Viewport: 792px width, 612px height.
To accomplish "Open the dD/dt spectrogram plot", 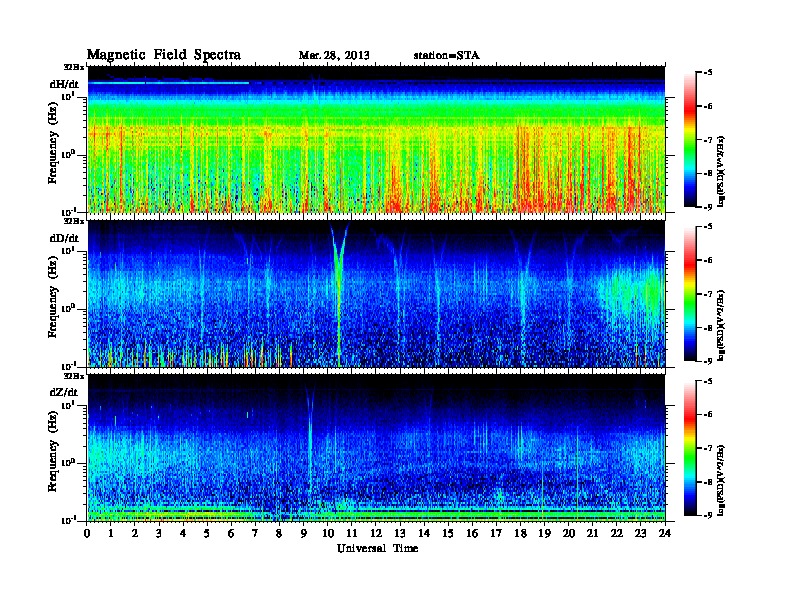I will pos(376,294).
